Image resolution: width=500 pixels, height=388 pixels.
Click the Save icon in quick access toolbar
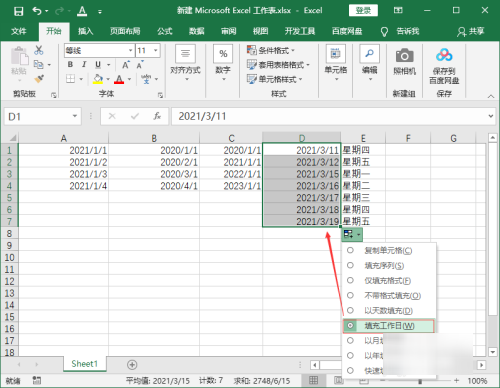click(x=18, y=11)
